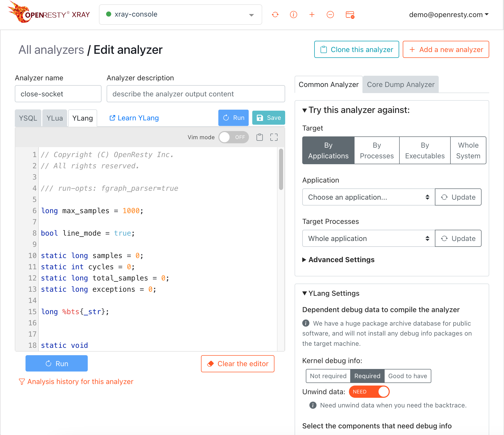The image size is (504, 435).
Task: Expand the editor to fullscreen
Action: [x=274, y=137]
